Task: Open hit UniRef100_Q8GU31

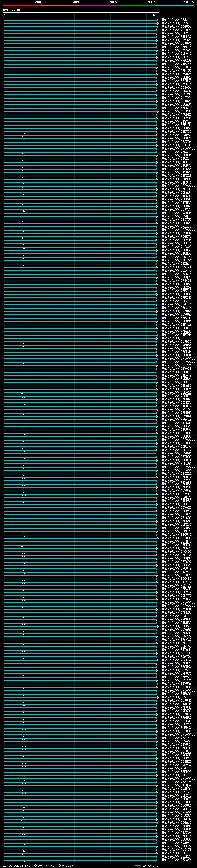Action: (176, 26)
